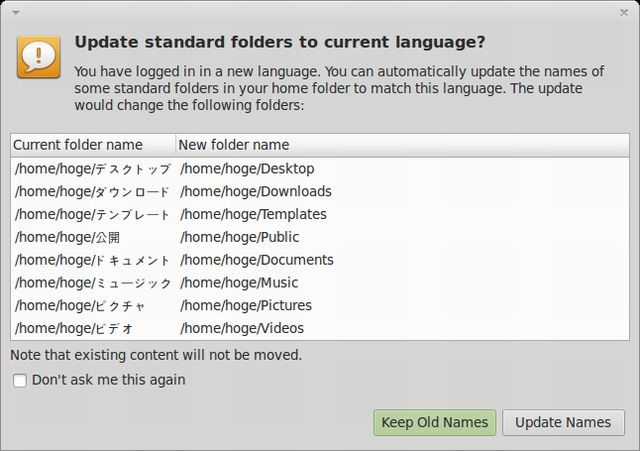The image size is (640, 451).
Task: Highlight the /home/hoge/Documents new folder entry
Action: pyautogui.click(x=257, y=260)
